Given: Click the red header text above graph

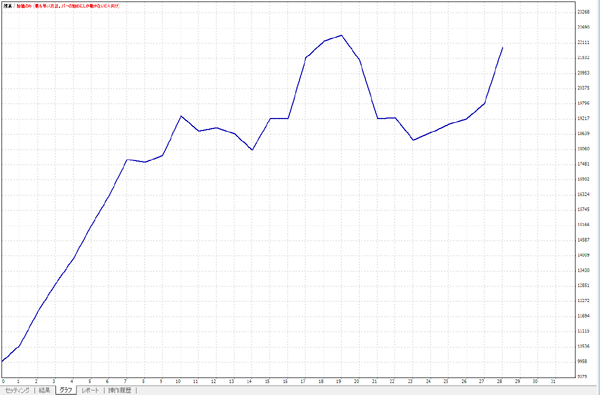Looking at the screenshot, I should coord(68,6).
